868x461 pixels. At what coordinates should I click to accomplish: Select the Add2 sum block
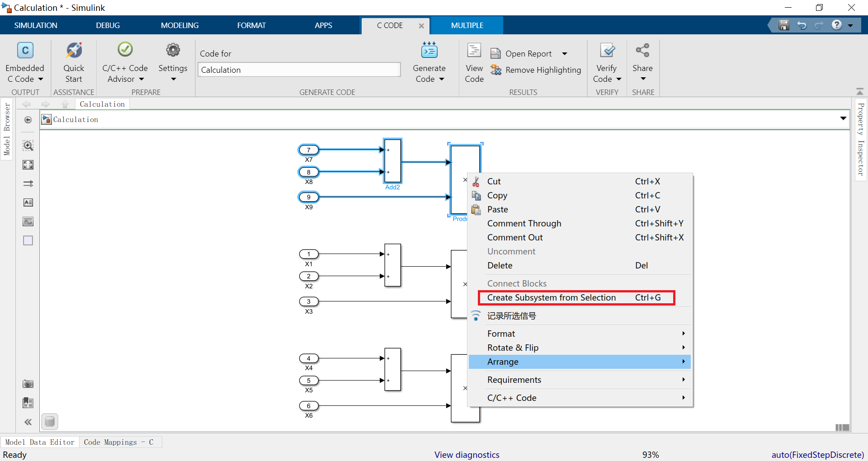392,161
